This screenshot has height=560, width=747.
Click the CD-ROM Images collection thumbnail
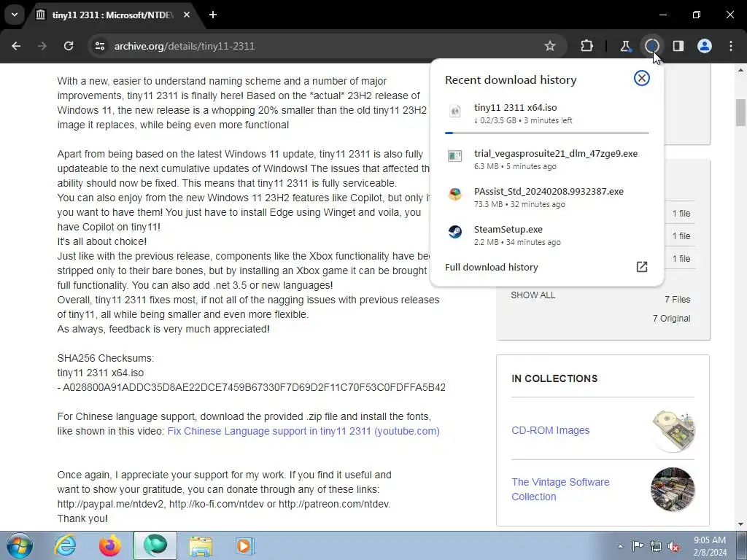(673, 430)
